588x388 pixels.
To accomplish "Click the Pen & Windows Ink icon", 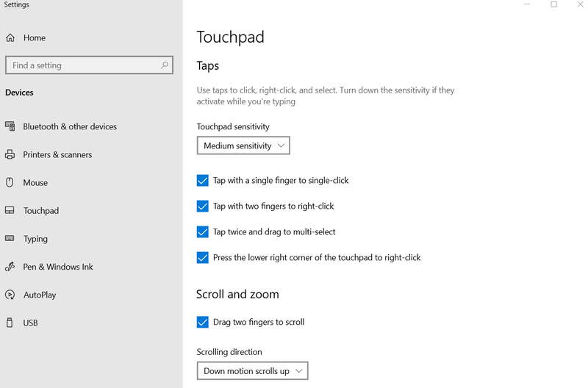I will pos(10,267).
